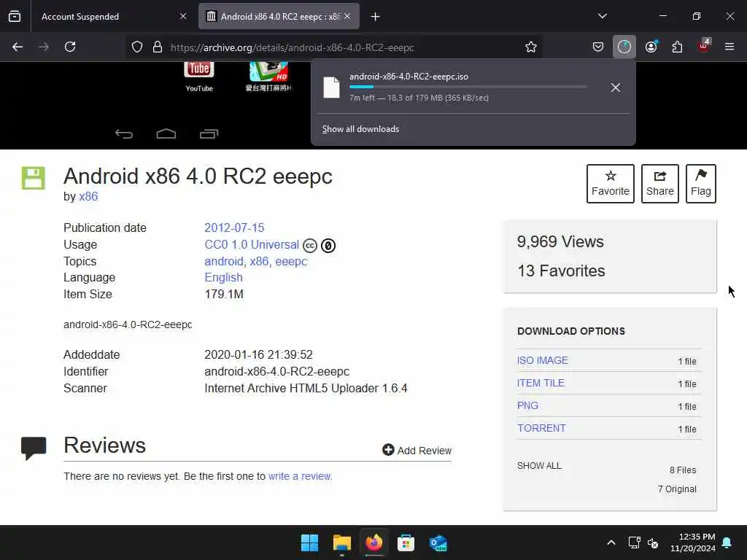This screenshot has height=560, width=747.
Task: Open the extensions puzzle icon
Action: [x=677, y=47]
